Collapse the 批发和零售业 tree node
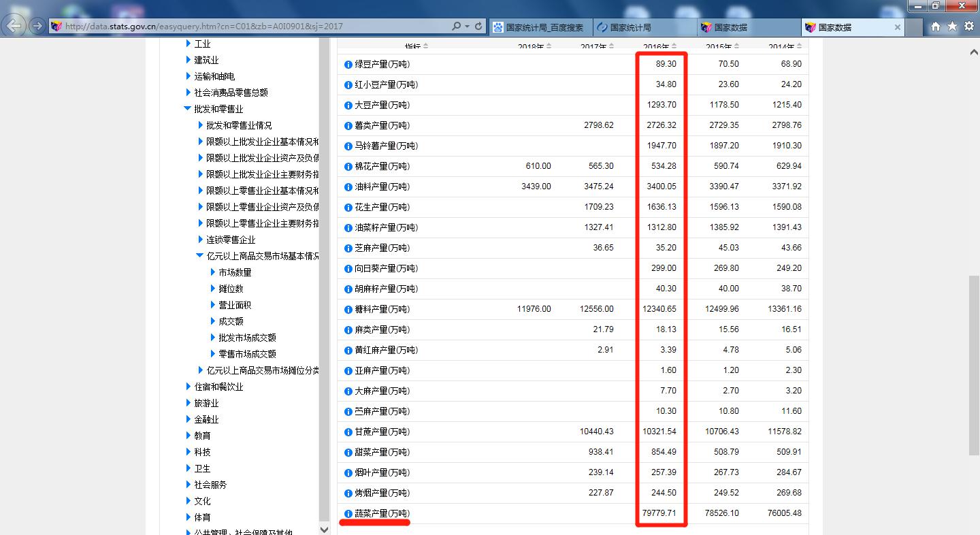 188,109
